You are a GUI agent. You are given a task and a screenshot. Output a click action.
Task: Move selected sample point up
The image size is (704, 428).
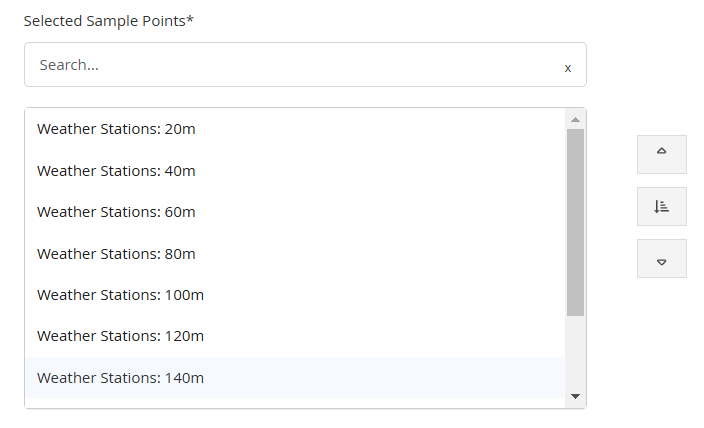[661, 154]
